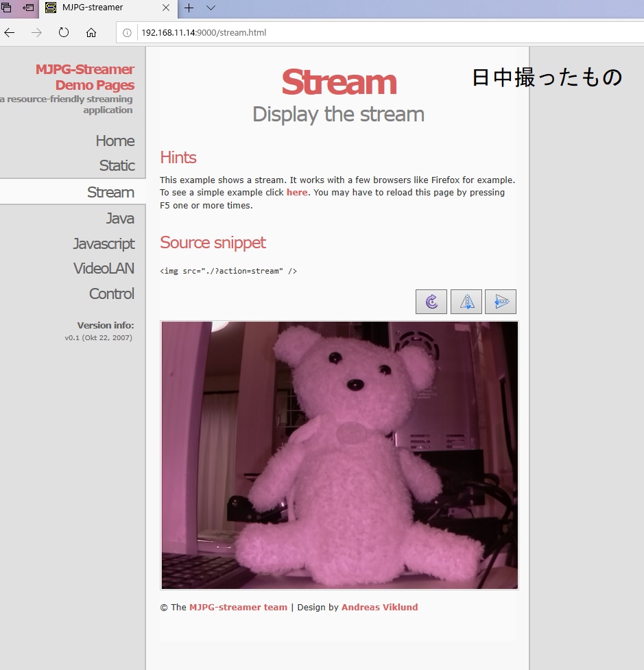
Task: Follow the Andreas Viklund link in the footer
Action: point(379,607)
